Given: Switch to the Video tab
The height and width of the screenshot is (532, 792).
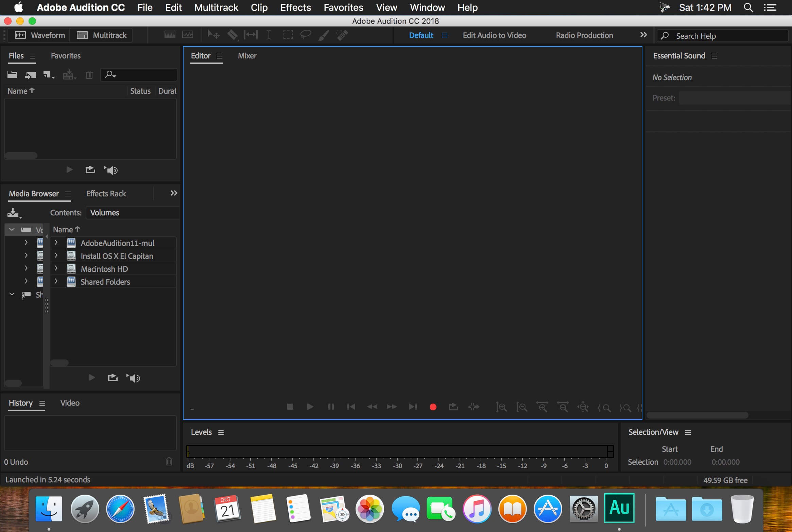Looking at the screenshot, I should (70, 403).
